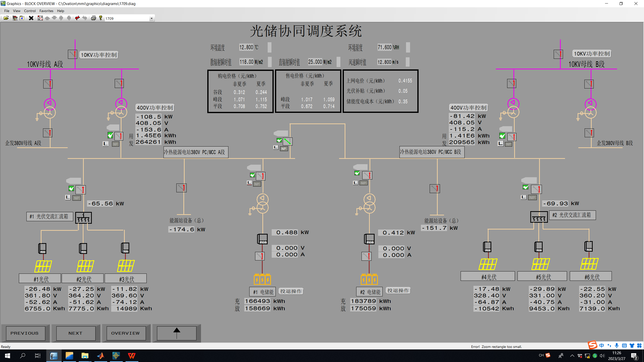Click the 环境温度 12.800 value field
This screenshot has height=362, width=644.
246,47
